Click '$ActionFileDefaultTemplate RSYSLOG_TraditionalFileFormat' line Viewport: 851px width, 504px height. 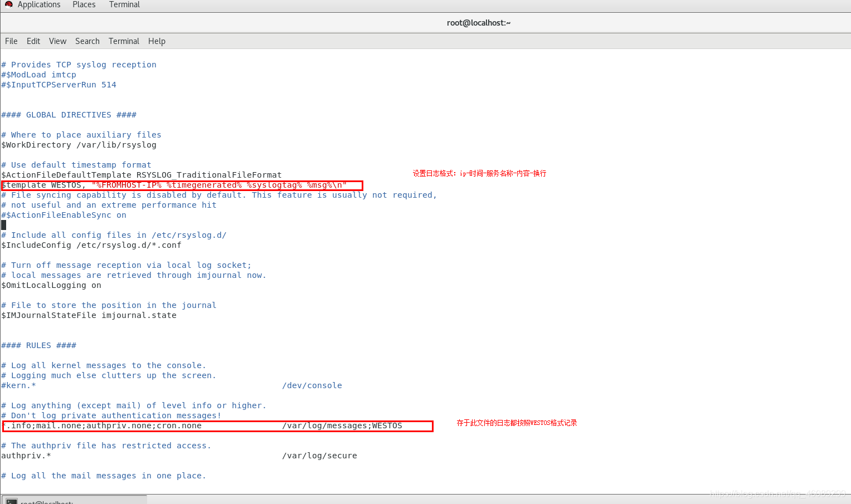[142, 175]
